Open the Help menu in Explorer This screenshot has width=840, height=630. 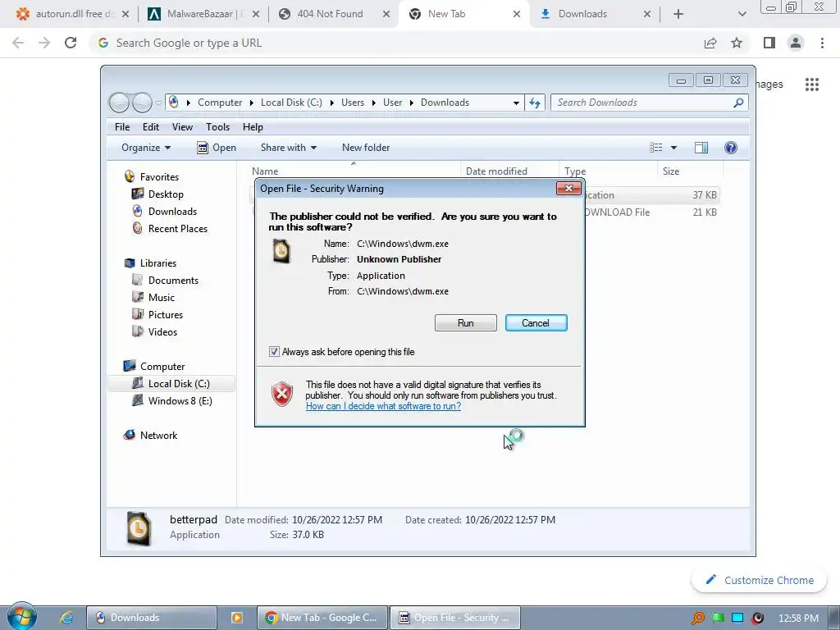coord(253,127)
